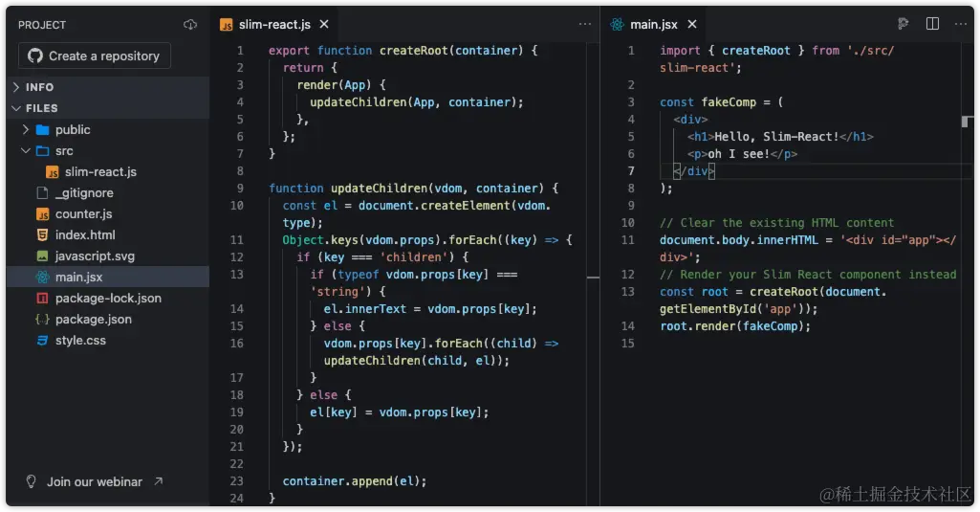Screen dimensions: 980x512
Task: Click 'fakeComp' in const declaration line 3
Action: click(x=729, y=102)
